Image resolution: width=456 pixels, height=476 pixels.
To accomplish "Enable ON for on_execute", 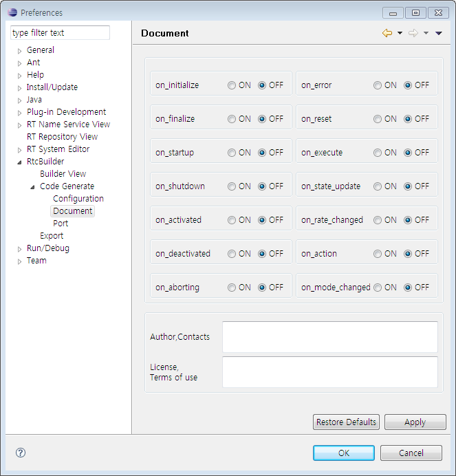I will click(x=378, y=153).
